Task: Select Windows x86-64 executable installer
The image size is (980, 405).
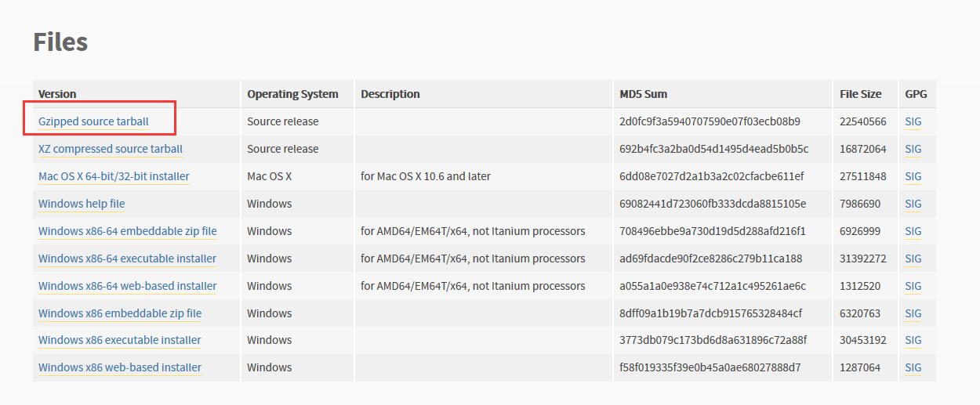Action: click(127, 259)
